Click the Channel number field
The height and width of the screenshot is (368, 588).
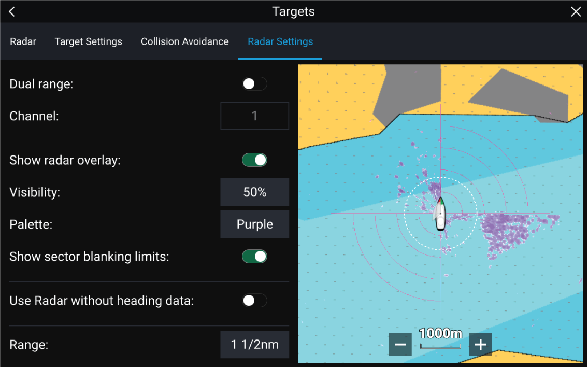[254, 116]
